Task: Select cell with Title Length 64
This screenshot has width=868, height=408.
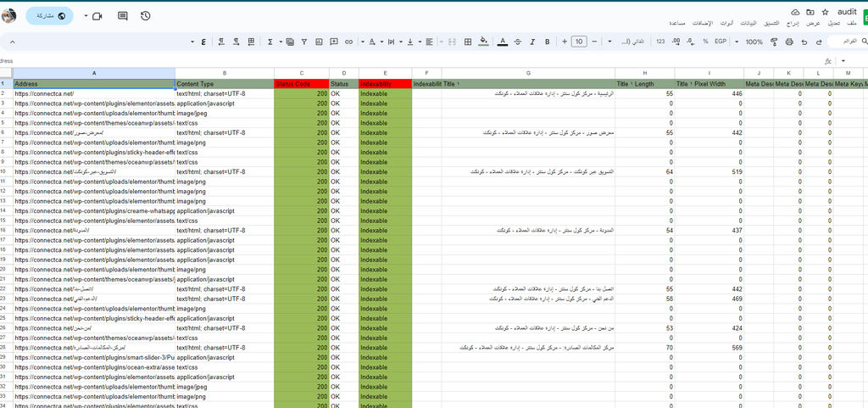Action: 644,172
